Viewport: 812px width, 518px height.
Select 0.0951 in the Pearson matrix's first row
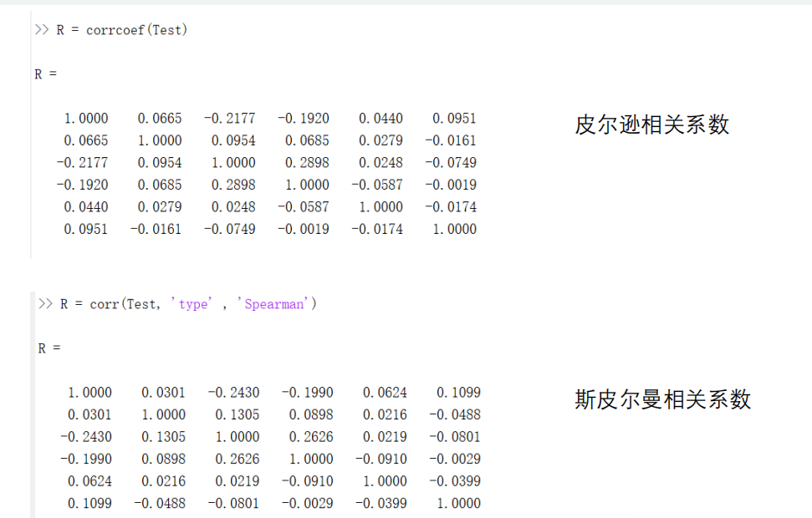pos(454,119)
